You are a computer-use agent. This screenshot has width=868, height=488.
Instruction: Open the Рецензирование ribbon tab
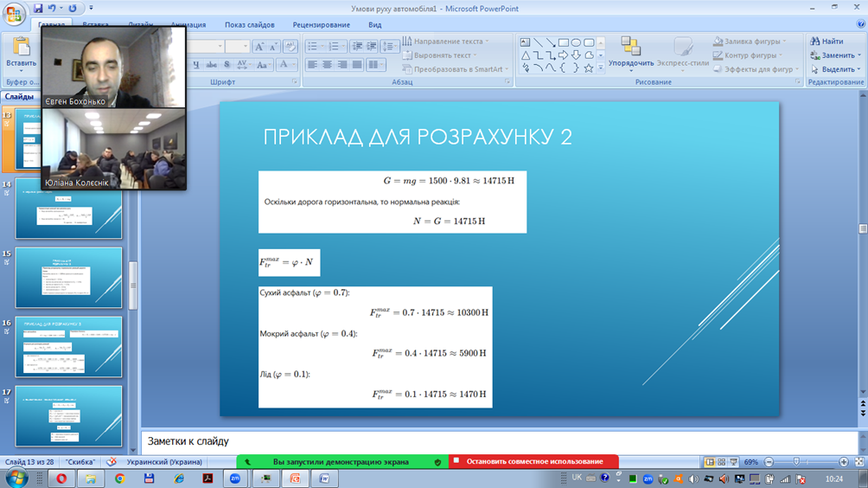coord(321,25)
